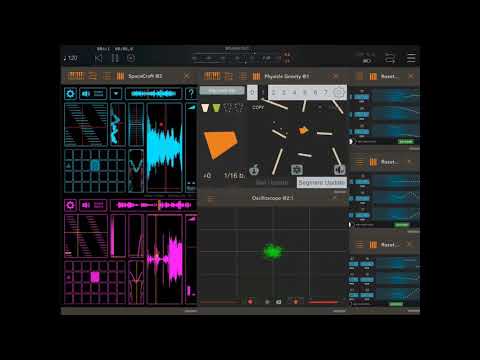The height and width of the screenshot is (360, 480).
Task: Toggle moon icon in top Reset panel
Action: 351,141
